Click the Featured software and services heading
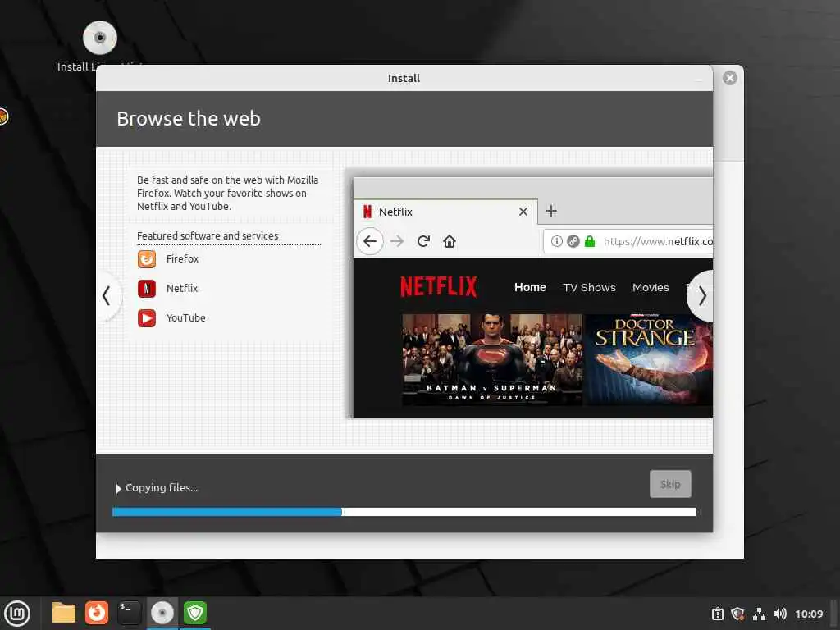Screen dimensions: 840x630 pyautogui.click(x=208, y=235)
